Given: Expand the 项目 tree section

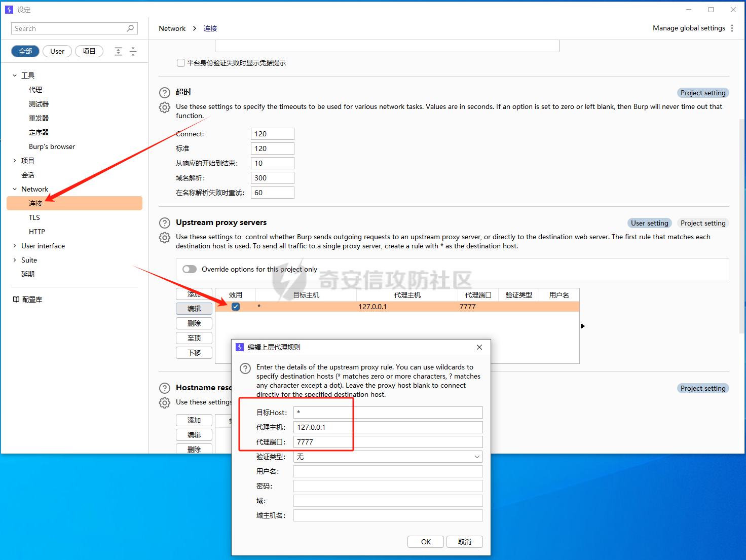Looking at the screenshot, I should (x=15, y=161).
